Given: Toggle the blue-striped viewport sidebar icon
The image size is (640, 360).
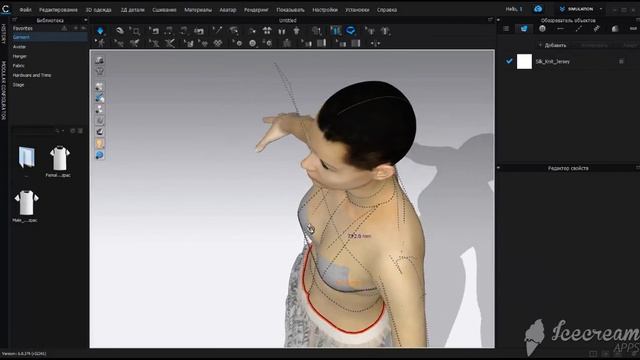Looking at the screenshot, I should [x=100, y=98].
